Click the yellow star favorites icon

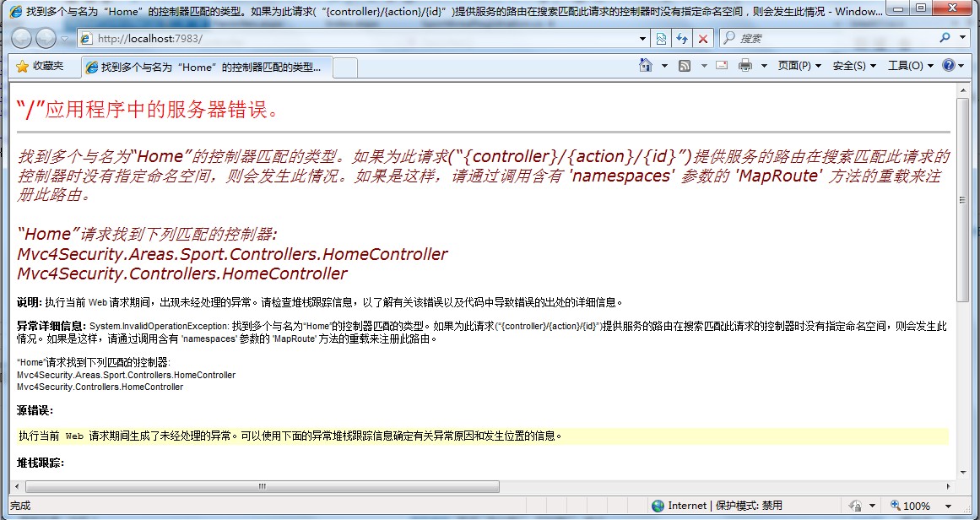click(x=22, y=66)
